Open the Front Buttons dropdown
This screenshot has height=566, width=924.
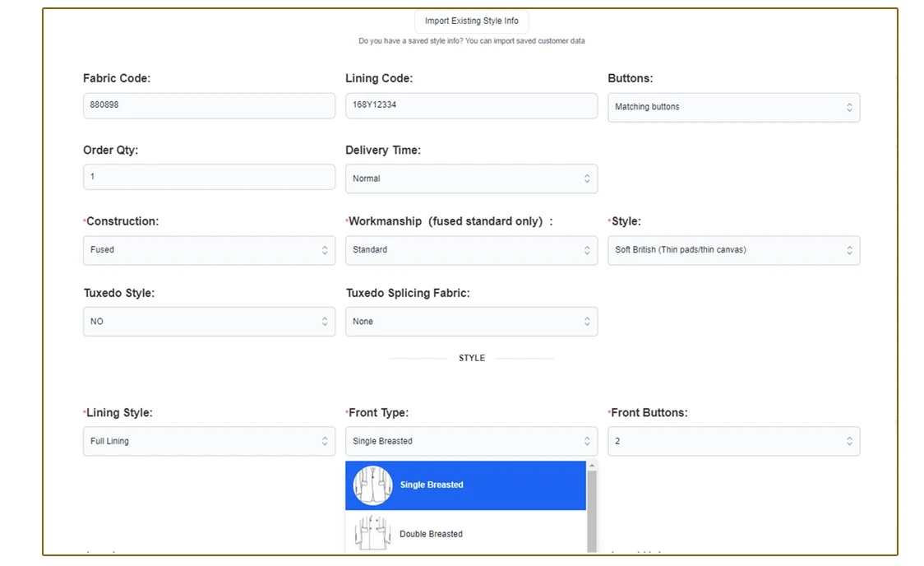[733, 441]
